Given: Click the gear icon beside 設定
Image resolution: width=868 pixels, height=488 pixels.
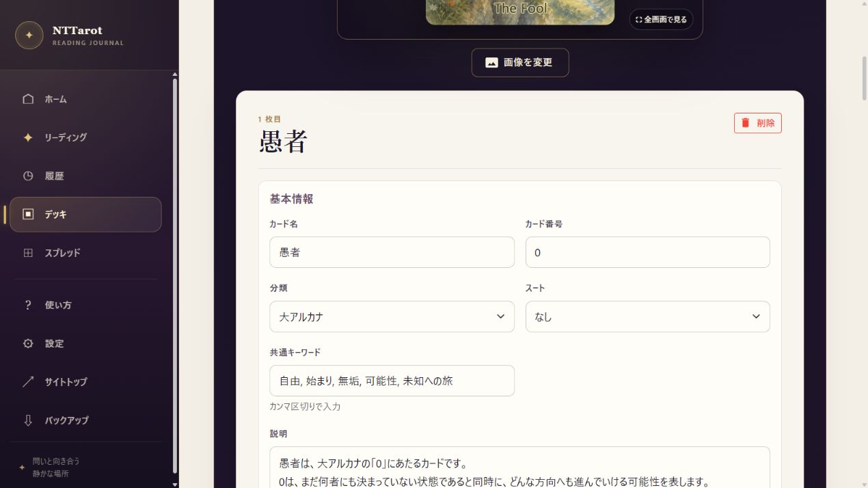Looking at the screenshot, I should pos(28,344).
